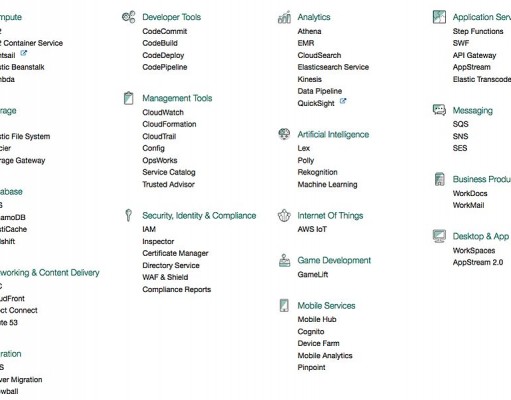Select the WorkSpaces link

click(x=474, y=250)
